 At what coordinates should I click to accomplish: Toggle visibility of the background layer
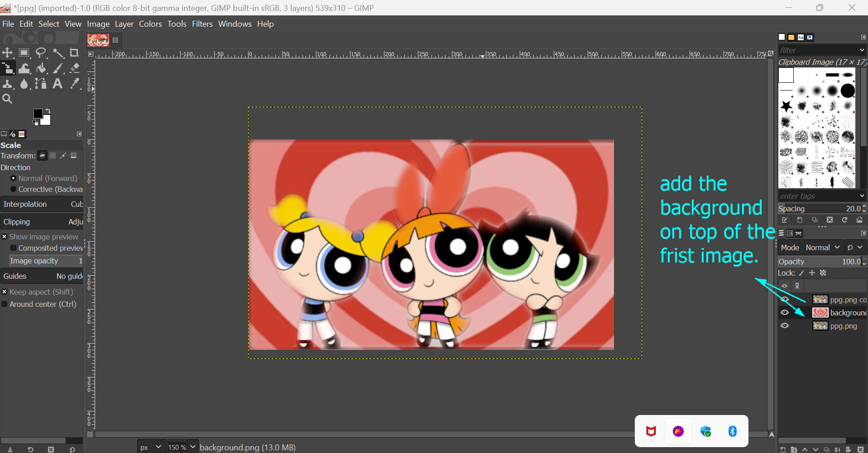(785, 312)
